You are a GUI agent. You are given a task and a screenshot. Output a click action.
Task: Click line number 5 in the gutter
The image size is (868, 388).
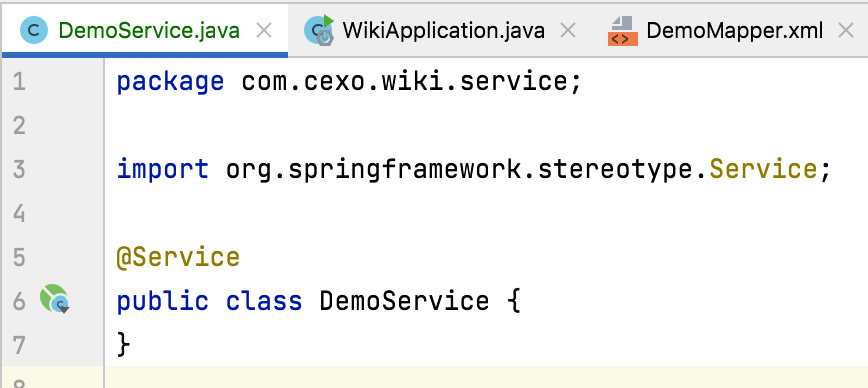click(x=19, y=257)
